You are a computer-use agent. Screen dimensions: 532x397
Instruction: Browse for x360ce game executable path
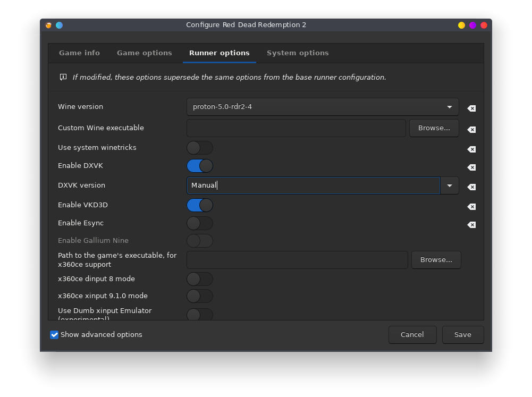point(436,259)
